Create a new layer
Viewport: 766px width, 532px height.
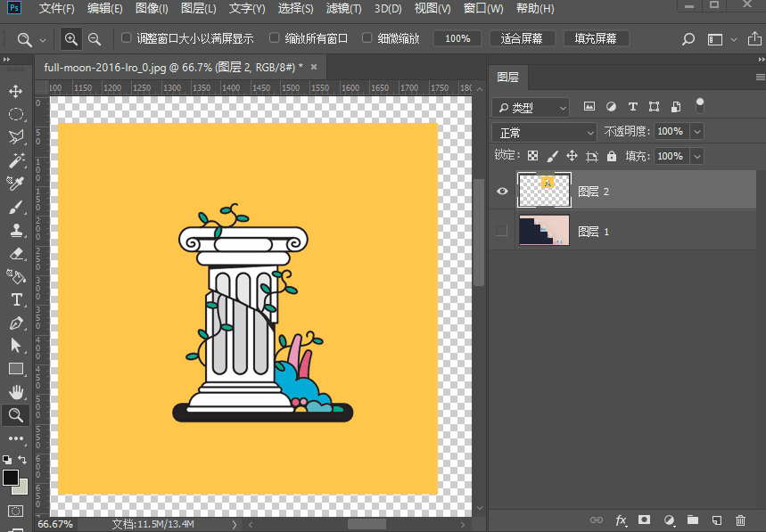pyautogui.click(x=716, y=520)
